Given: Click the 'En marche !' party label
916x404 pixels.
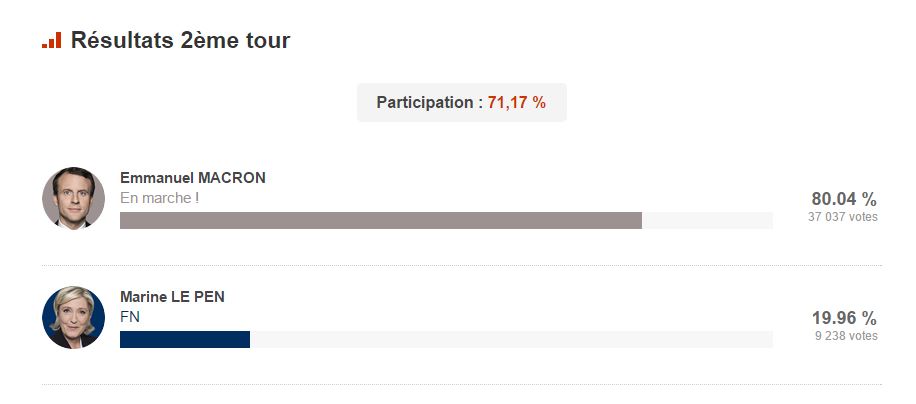Looking at the screenshot, I should [x=159, y=198].
